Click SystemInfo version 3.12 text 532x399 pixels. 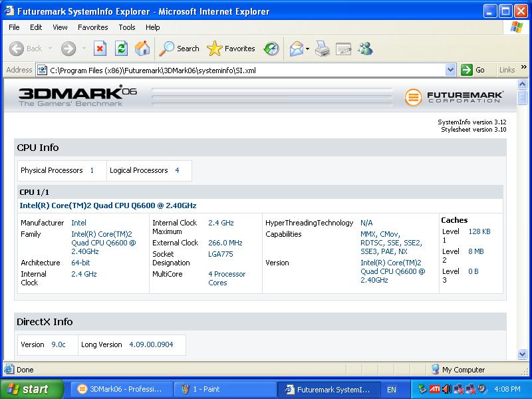(471, 122)
